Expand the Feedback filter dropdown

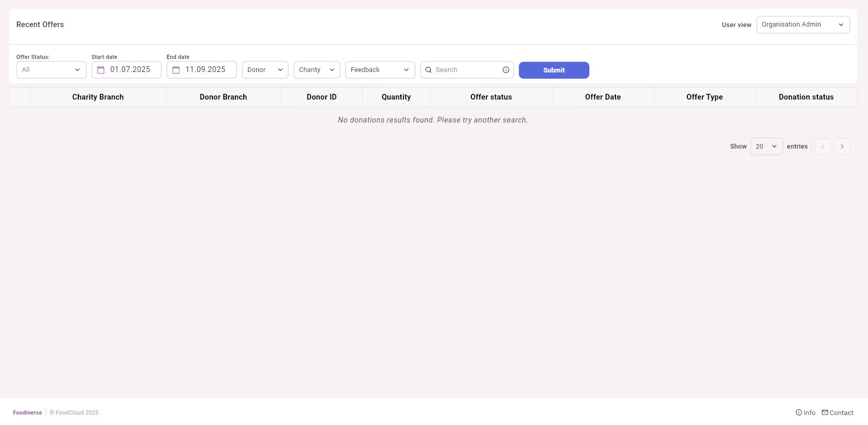coord(379,70)
